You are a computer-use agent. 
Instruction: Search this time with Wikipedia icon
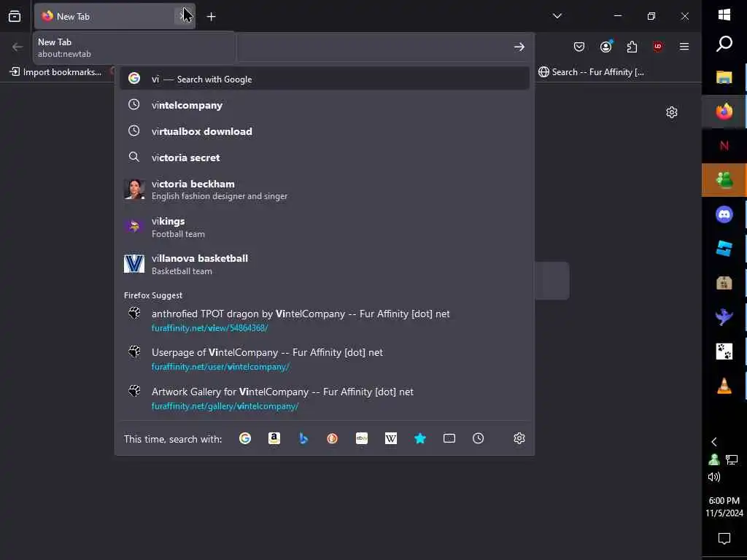click(x=391, y=438)
